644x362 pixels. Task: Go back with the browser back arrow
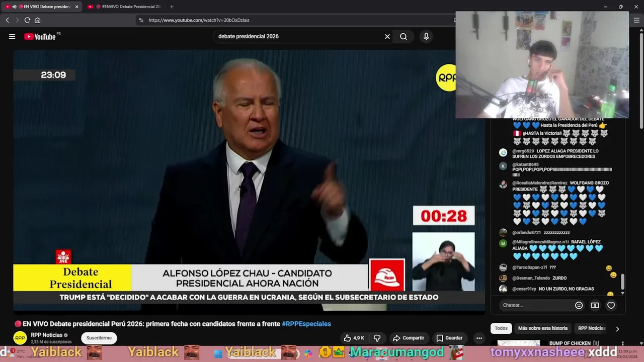point(8,20)
